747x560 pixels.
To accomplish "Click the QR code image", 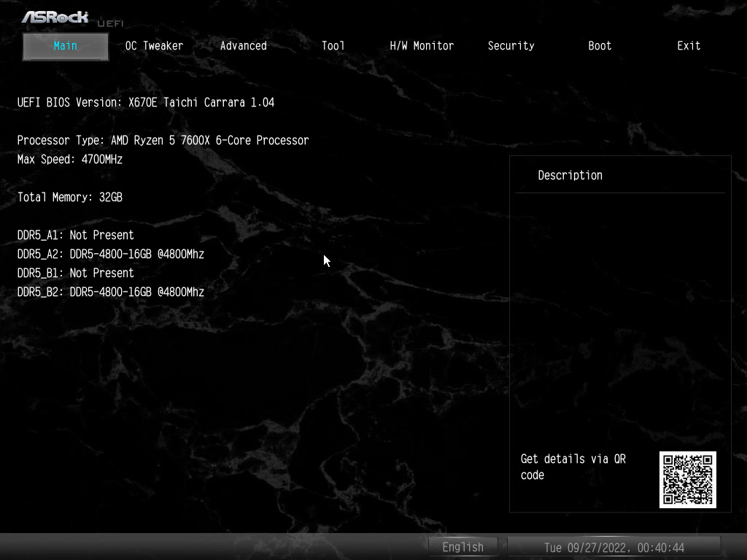I will tap(687, 480).
